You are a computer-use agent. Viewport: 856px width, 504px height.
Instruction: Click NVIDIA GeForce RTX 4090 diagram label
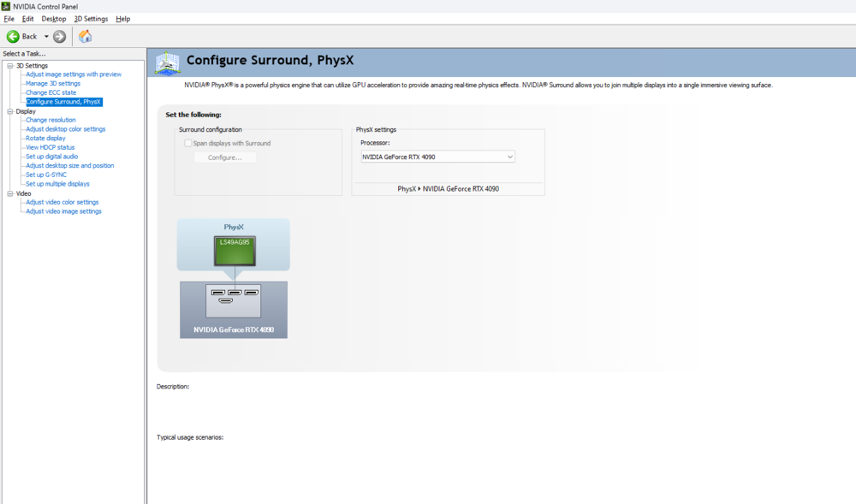tap(234, 329)
